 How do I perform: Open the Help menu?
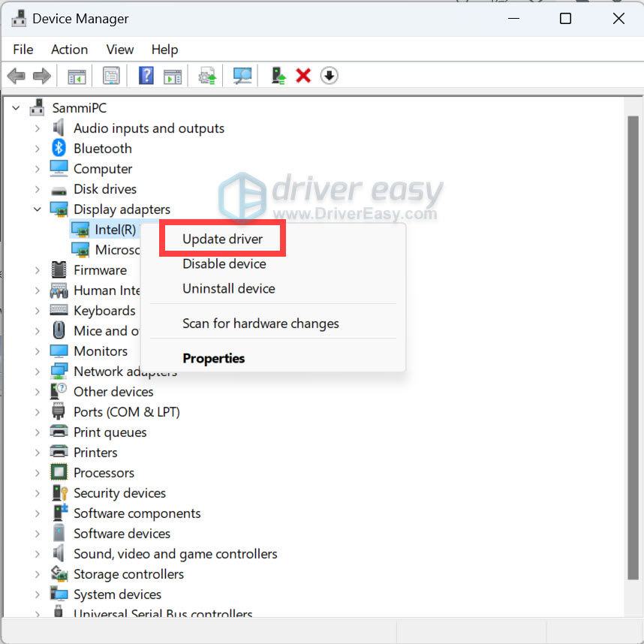[x=164, y=50]
